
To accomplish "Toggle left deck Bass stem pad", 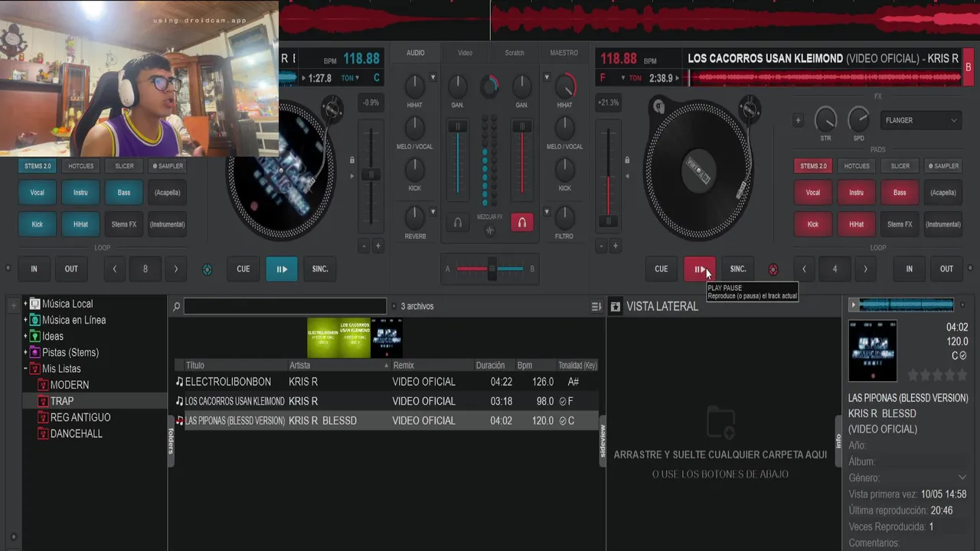I will tap(124, 193).
